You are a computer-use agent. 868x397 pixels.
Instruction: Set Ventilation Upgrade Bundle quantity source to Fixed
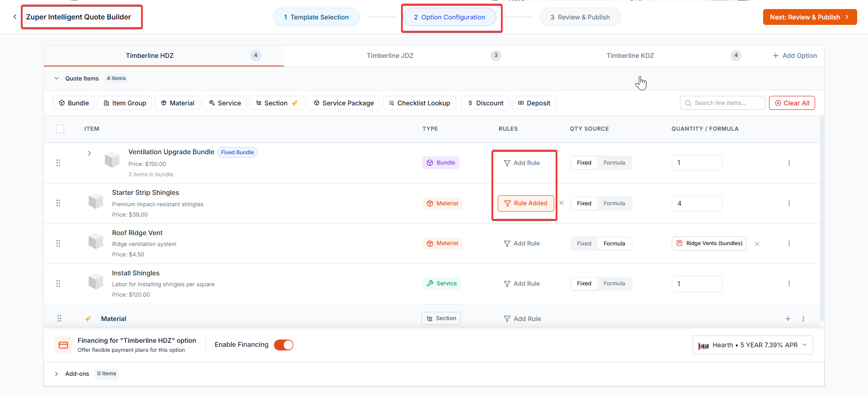click(x=584, y=163)
